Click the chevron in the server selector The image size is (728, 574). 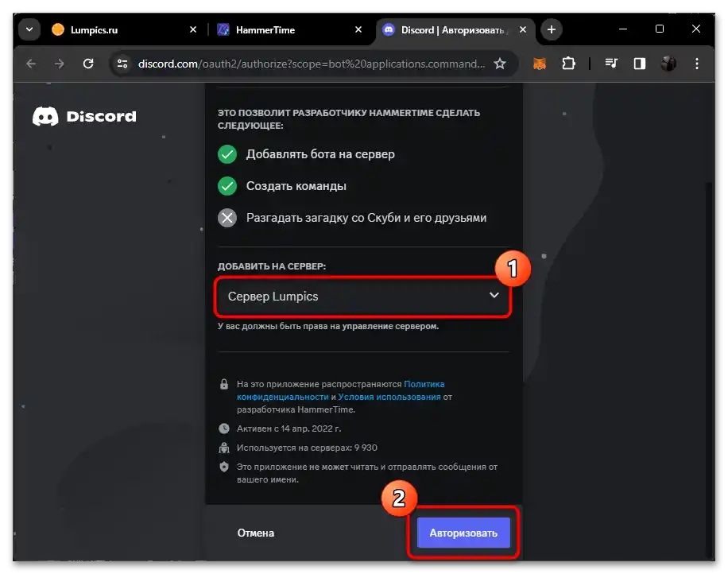(494, 296)
